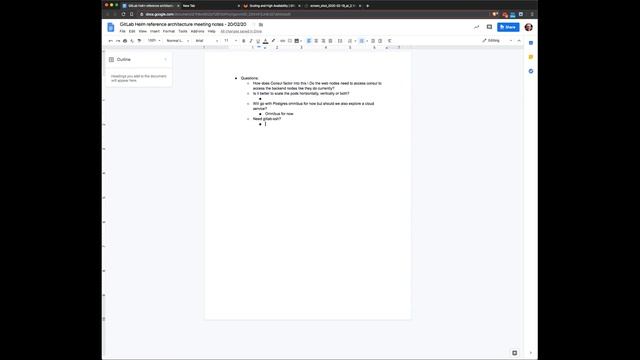Toggle Underline formatting
640x360 pixels.
tap(258, 41)
